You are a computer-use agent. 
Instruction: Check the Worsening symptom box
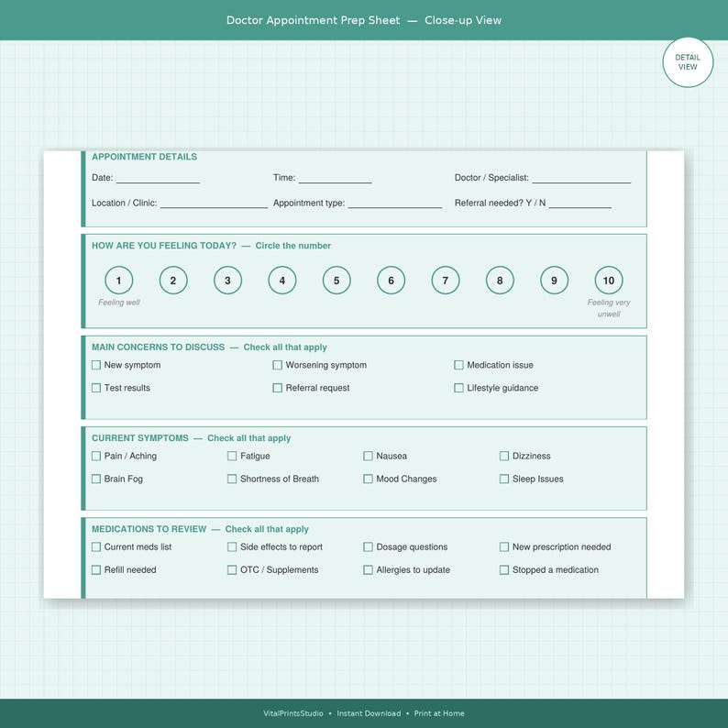pyautogui.click(x=277, y=365)
